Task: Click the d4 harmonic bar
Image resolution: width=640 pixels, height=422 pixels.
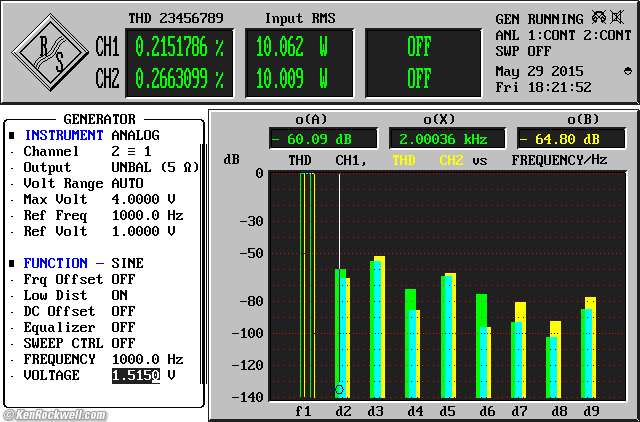Action: coord(412,344)
